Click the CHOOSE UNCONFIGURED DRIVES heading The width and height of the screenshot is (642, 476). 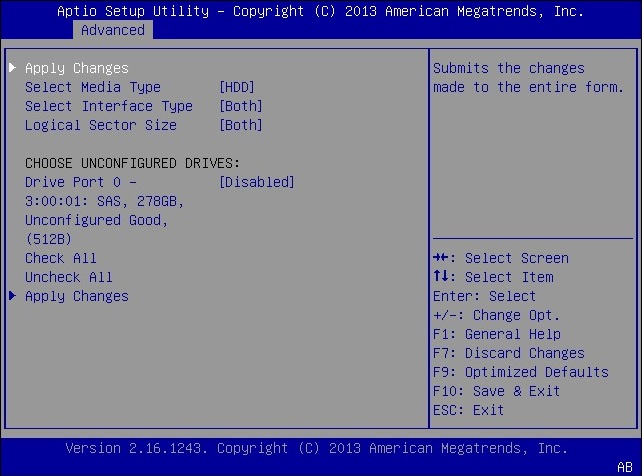click(132, 163)
